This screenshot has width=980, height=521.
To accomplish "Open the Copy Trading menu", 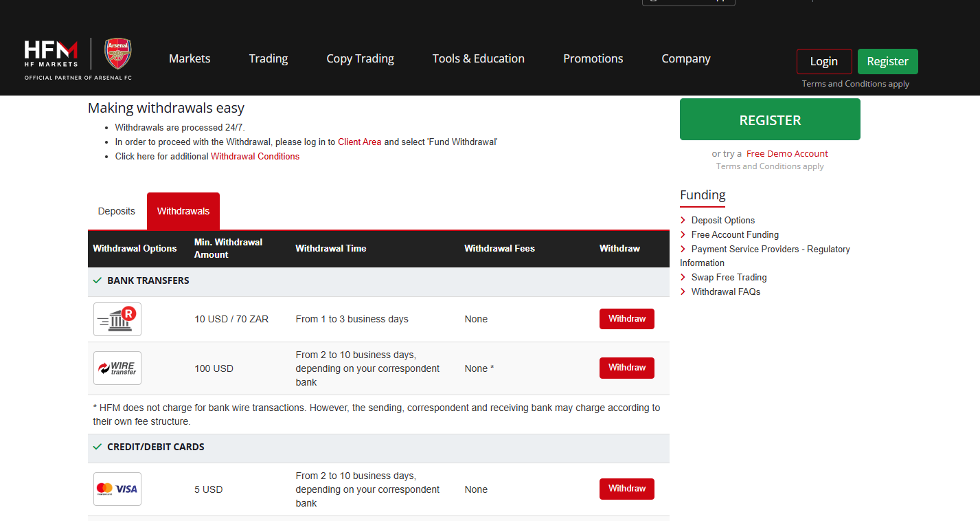I will coord(360,59).
